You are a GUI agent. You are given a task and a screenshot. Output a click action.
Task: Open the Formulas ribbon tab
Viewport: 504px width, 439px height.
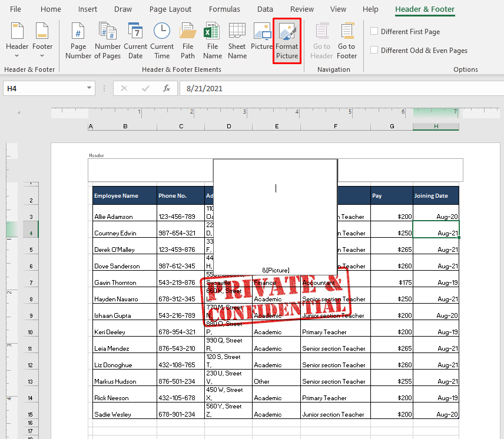click(x=224, y=9)
